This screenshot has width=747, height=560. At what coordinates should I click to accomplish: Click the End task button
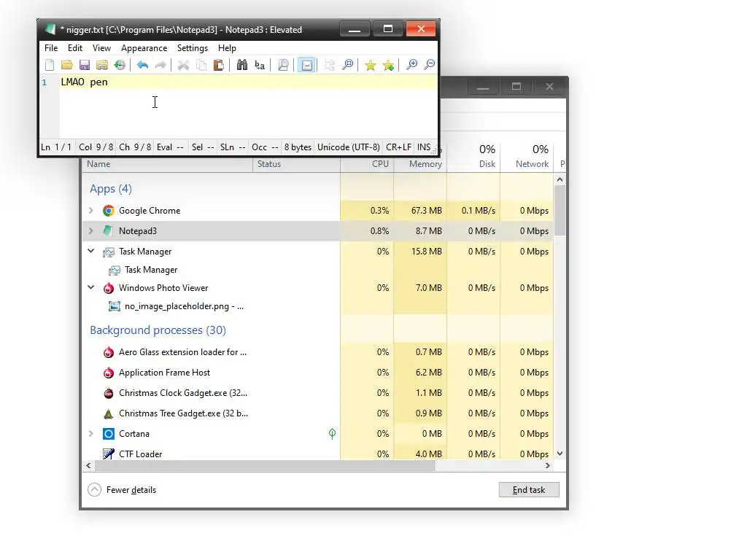tap(529, 489)
